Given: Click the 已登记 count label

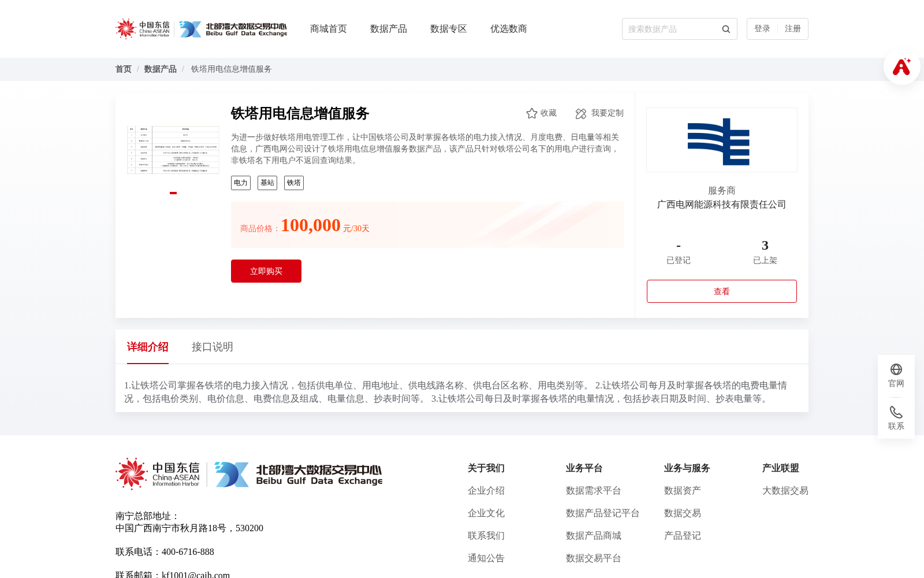Looking at the screenshot, I should tap(679, 261).
